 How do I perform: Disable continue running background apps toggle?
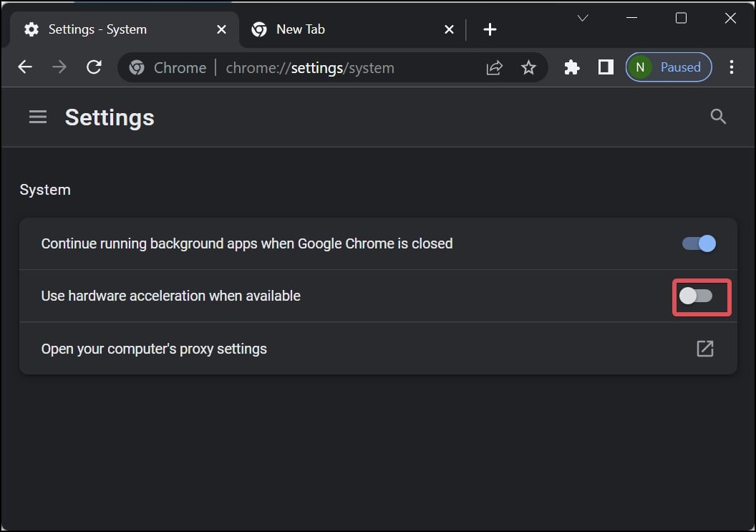tap(699, 243)
